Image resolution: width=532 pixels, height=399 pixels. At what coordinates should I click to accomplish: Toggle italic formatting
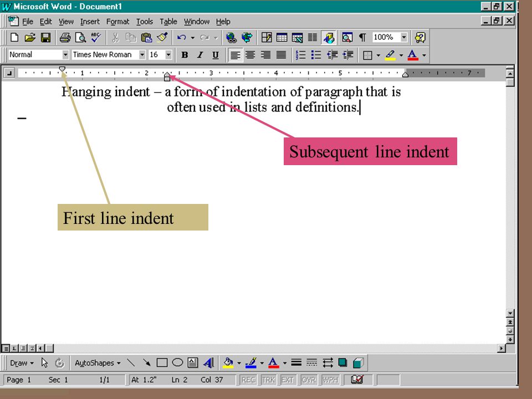[x=200, y=55]
